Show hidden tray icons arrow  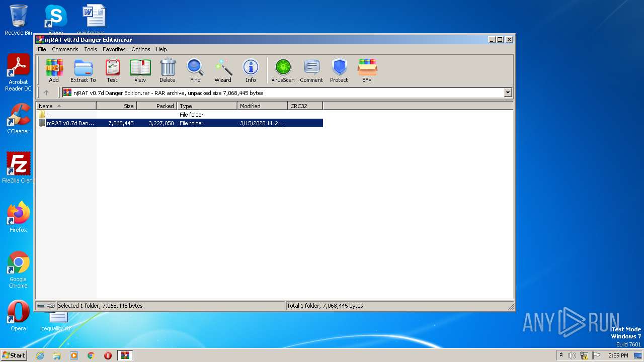coord(561,355)
